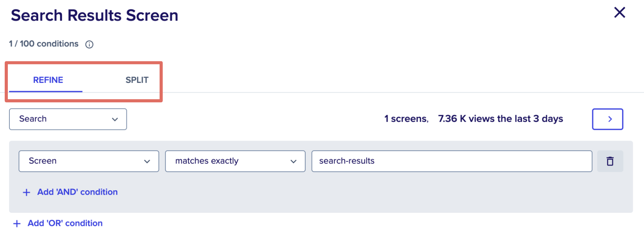Click the '1 / 100 conditions' counter text
Screen dimensions: 644x236
point(44,44)
